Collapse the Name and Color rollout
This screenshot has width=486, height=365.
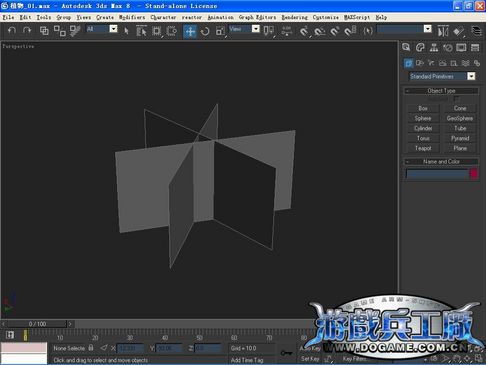pyautogui.click(x=441, y=162)
